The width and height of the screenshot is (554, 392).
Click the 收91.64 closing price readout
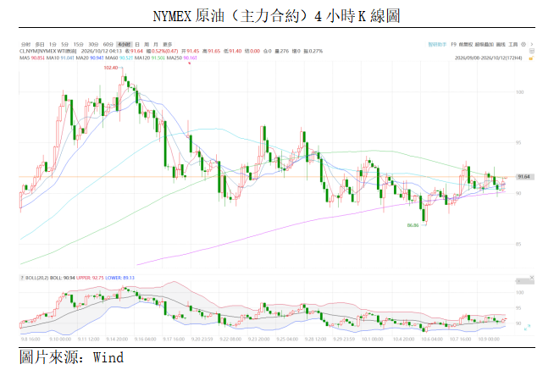click(134, 51)
